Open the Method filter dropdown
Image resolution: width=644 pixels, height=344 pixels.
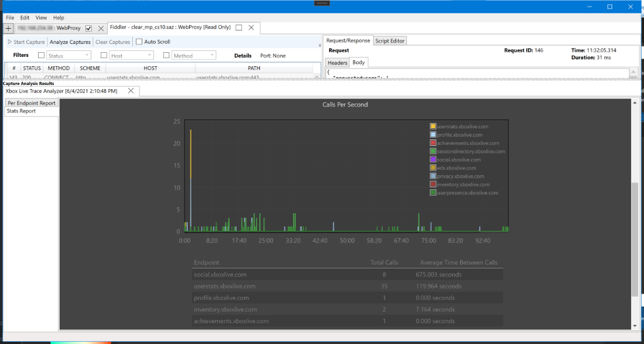click(194, 55)
